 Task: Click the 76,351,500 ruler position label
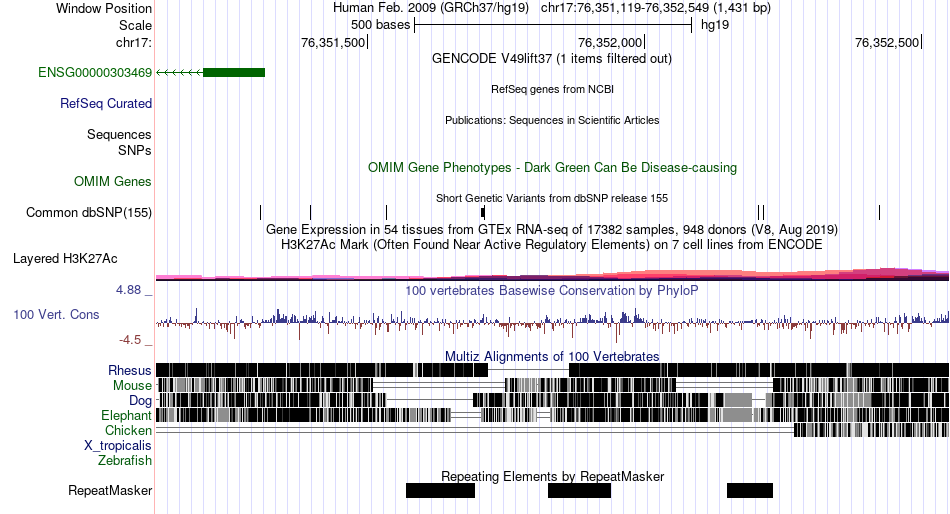[333, 42]
